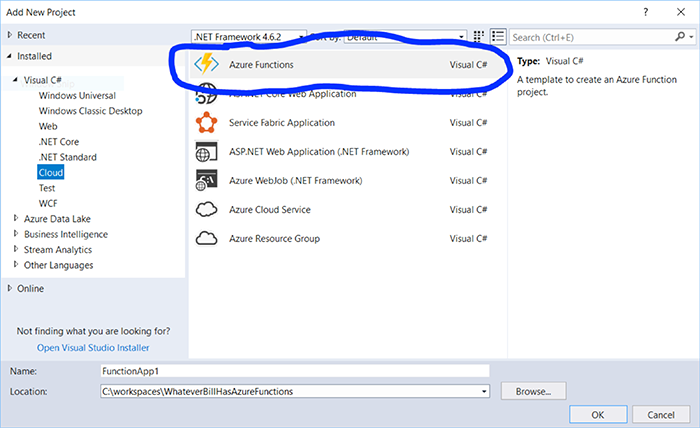The height and width of the screenshot is (428, 700).
Task: Select Windows Classic Desktop category
Action: click(91, 111)
